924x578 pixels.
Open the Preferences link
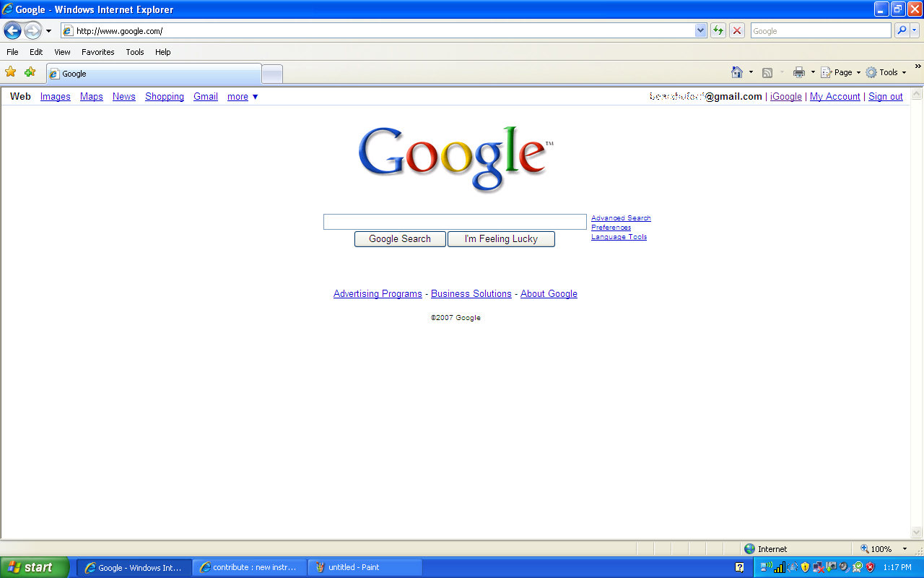[x=611, y=228]
